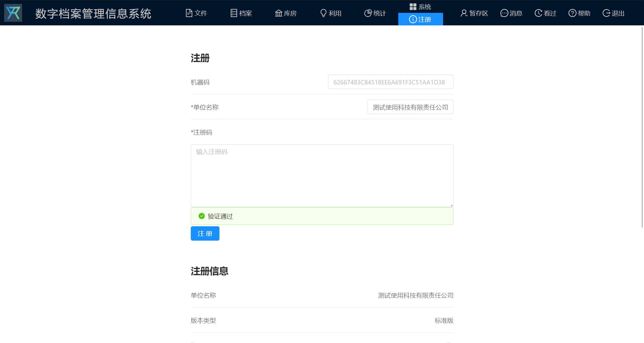Screen dimensions: 644x343
Task: Open the 库房 menu
Action: coord(286,13)
